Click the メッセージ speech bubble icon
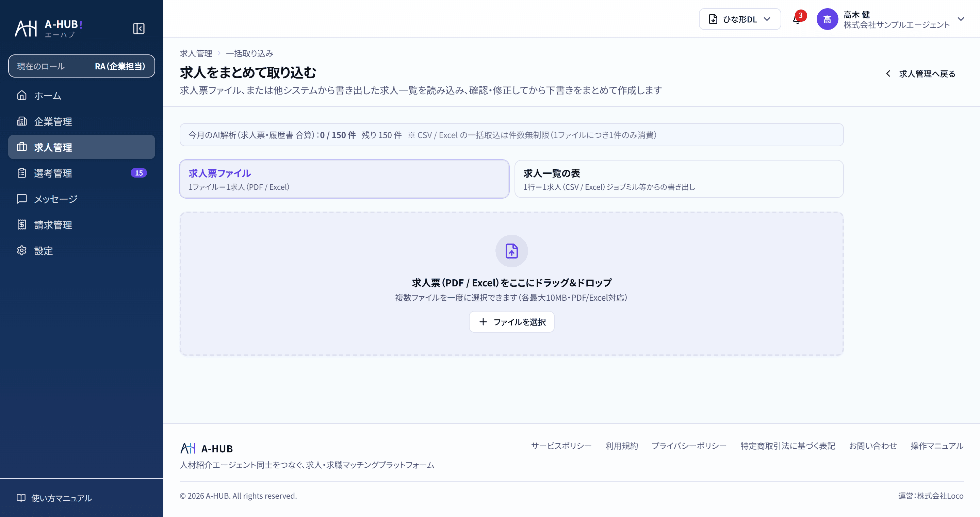 (x=22, y=198)
